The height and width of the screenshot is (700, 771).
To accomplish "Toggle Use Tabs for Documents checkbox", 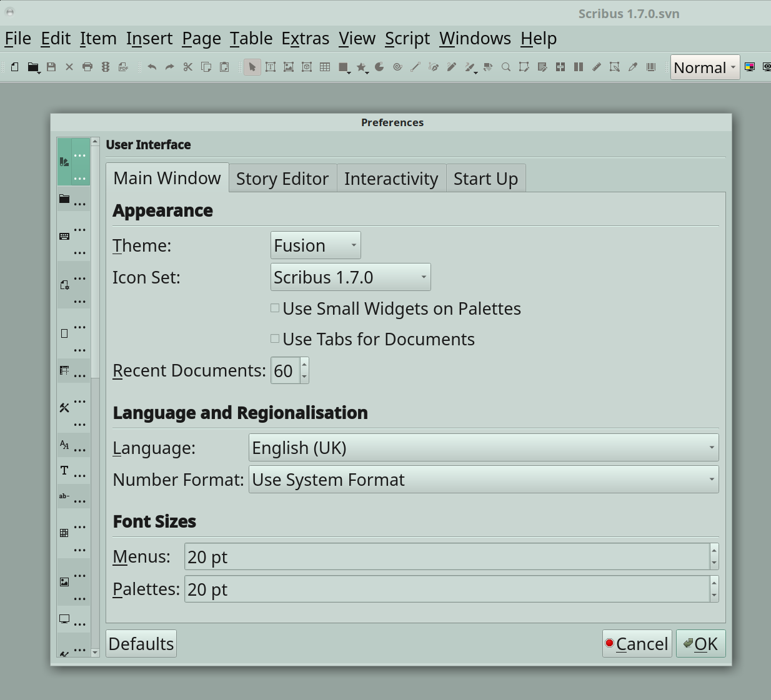I will (275, 338).
